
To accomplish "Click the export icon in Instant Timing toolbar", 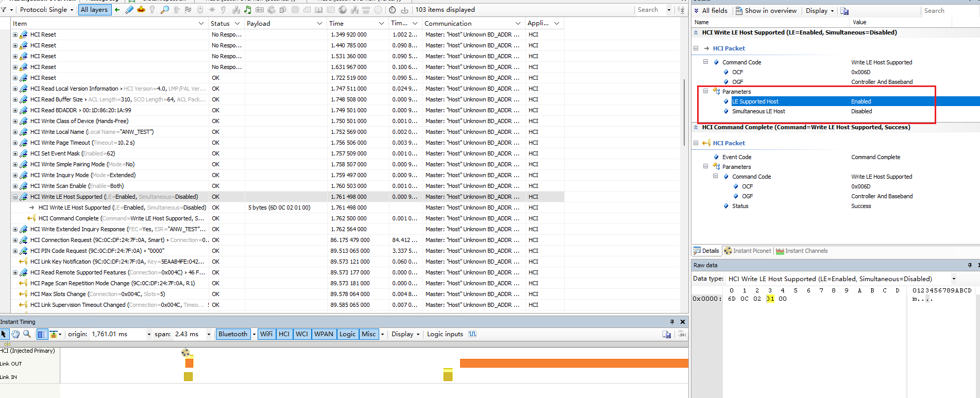I will pos(667,334).
